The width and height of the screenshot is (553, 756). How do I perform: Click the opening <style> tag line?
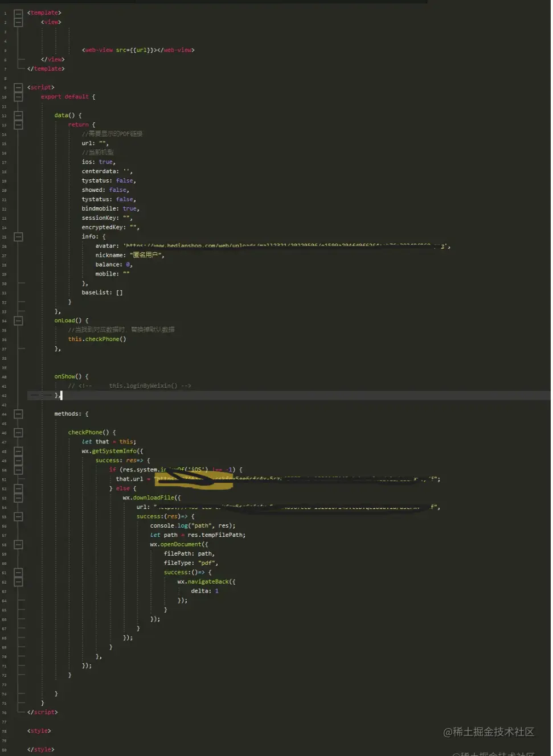[39, 731]
